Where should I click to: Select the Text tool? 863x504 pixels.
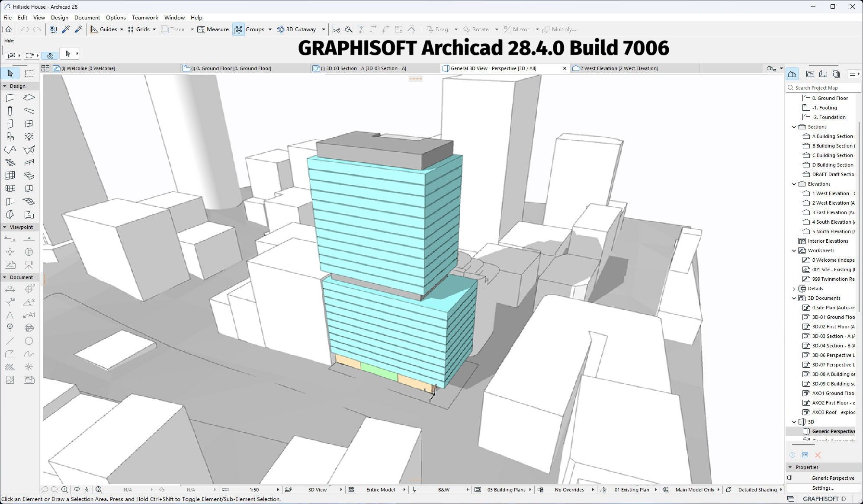click(x=10, y=315)
